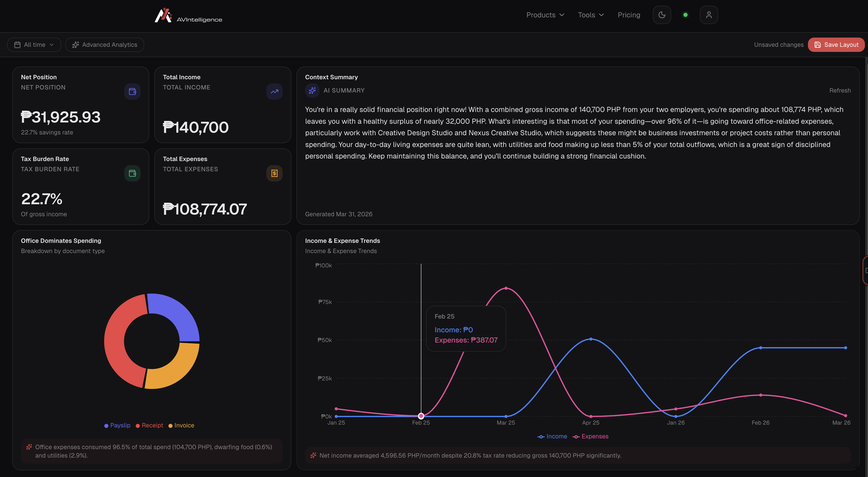Select the Net Position wallet icon
This screenshot has height=477, width=868.
click(132, 91)
